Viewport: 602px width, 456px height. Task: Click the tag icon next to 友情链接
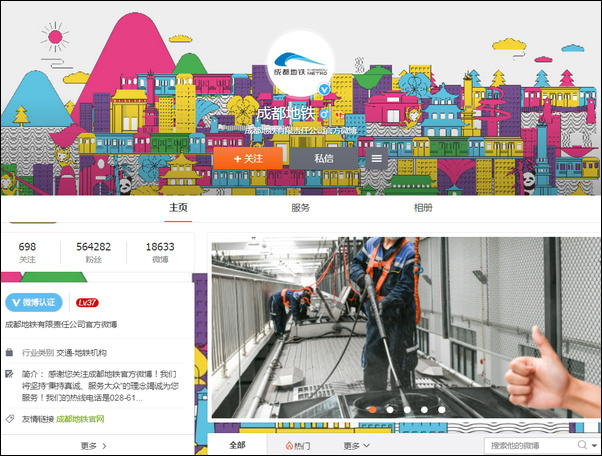click(10, 419)
